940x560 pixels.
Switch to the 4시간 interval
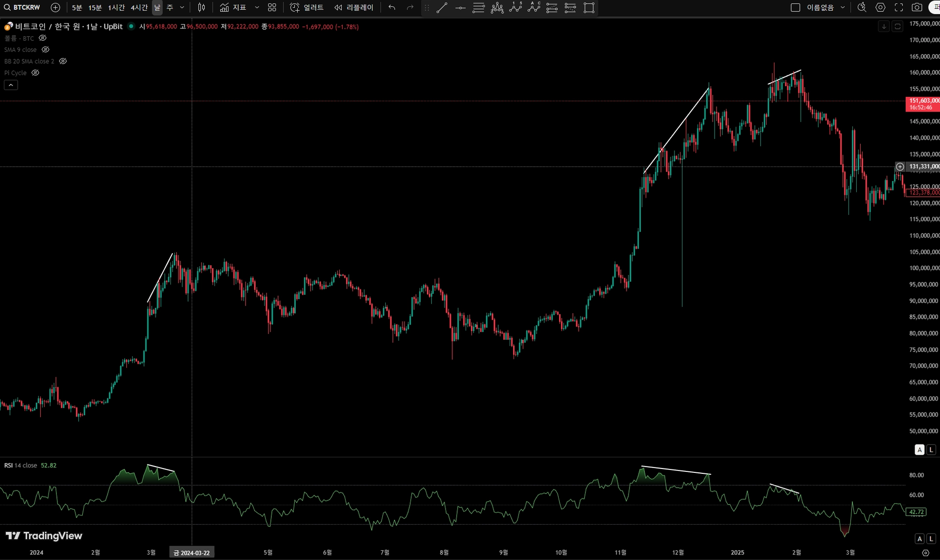[139, 7]
